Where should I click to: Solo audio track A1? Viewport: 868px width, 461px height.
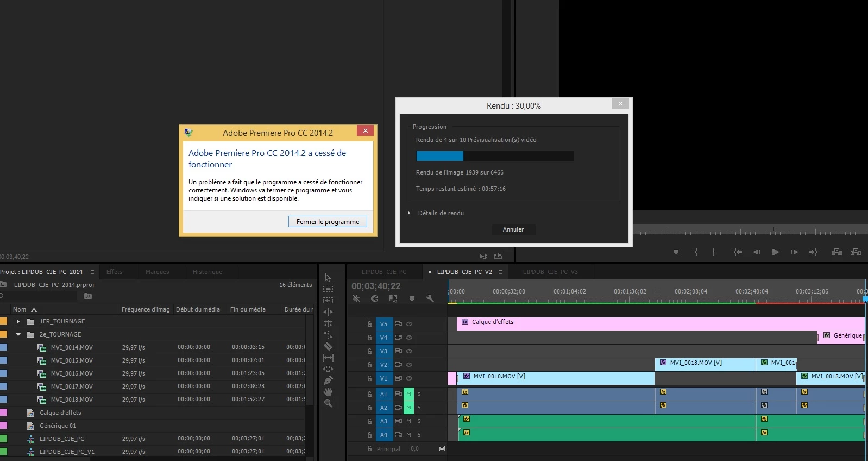pos(419,394)
